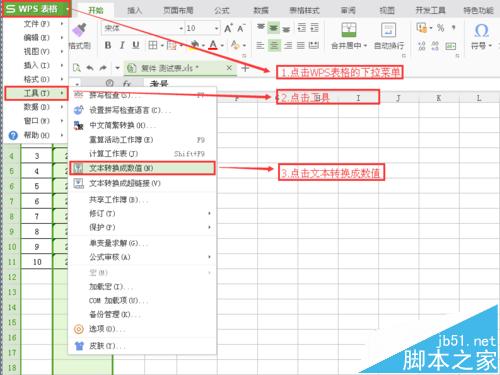Open the font size 10 dropdown
Viewport: 500px width, 375px height.
click(216, 28)
